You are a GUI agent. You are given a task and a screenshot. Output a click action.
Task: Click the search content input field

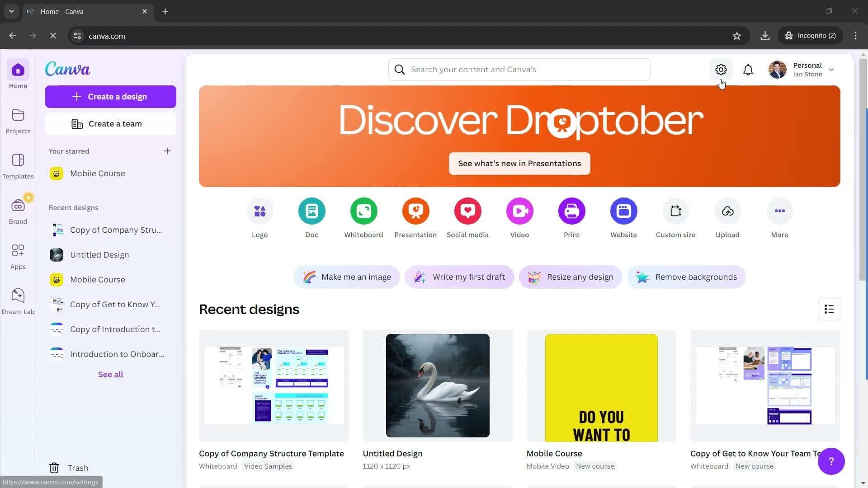coord(519,69)
